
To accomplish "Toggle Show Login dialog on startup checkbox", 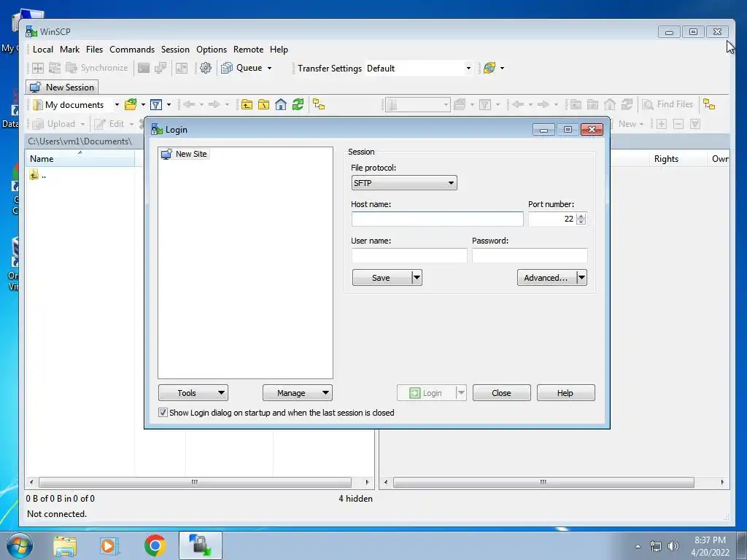I will coord(163,413).
